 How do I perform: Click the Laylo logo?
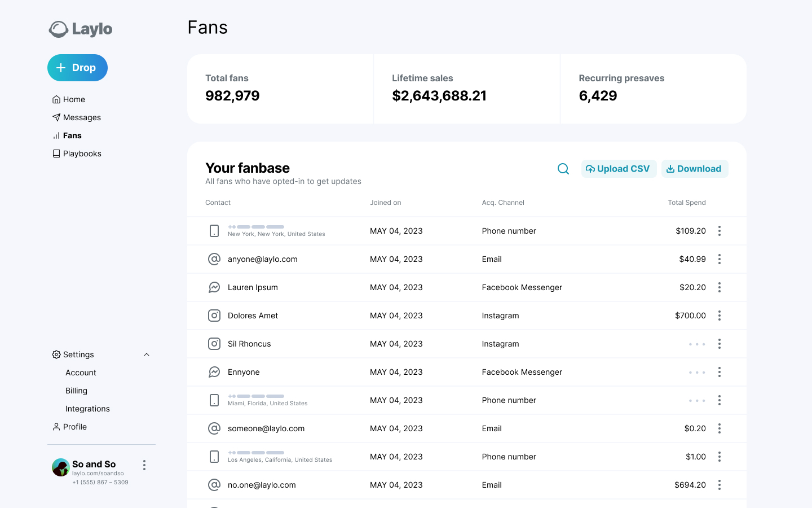81,29
